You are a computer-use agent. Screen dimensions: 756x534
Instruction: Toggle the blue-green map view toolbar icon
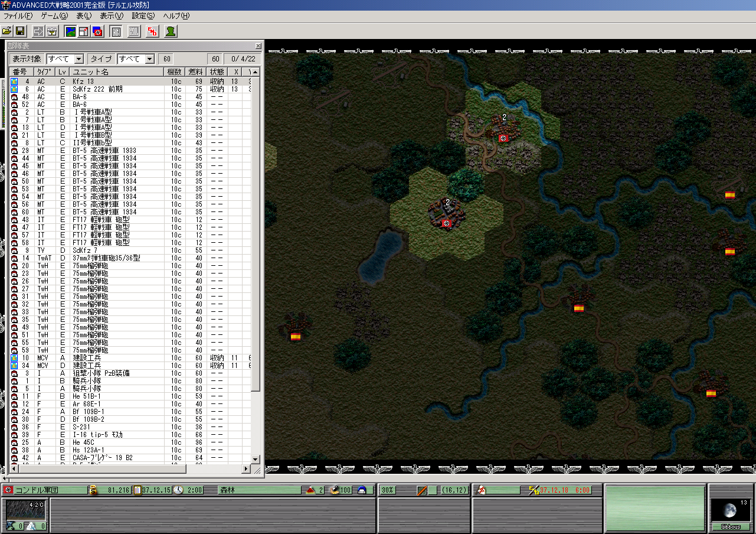[x=70, y=31]
